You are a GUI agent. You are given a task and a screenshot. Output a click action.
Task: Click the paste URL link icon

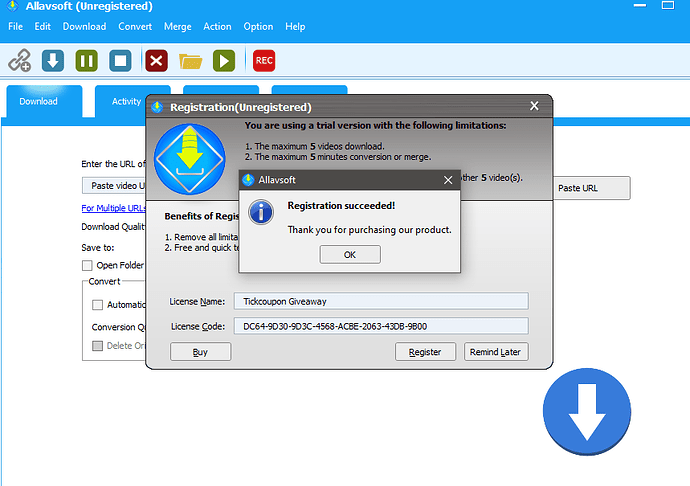[20, 61]
